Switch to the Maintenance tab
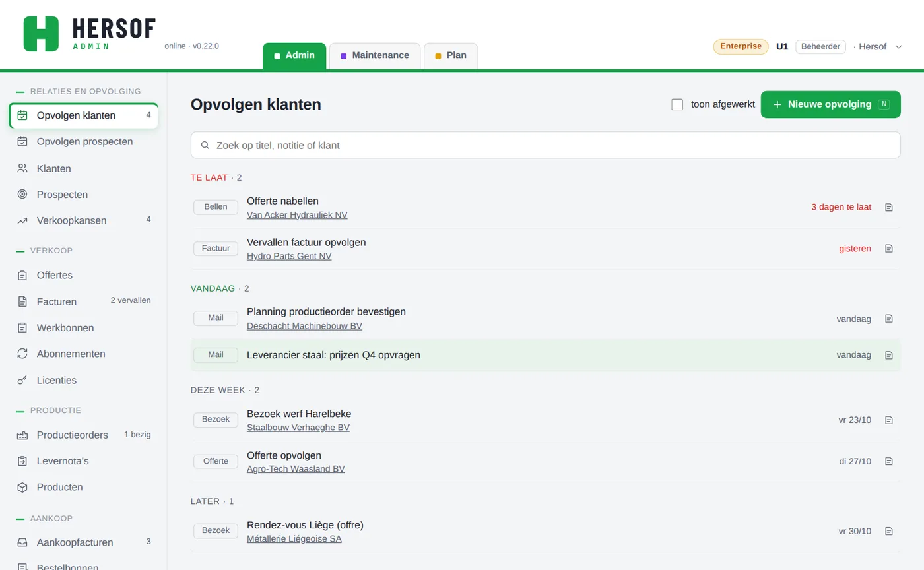 point(375,55)
